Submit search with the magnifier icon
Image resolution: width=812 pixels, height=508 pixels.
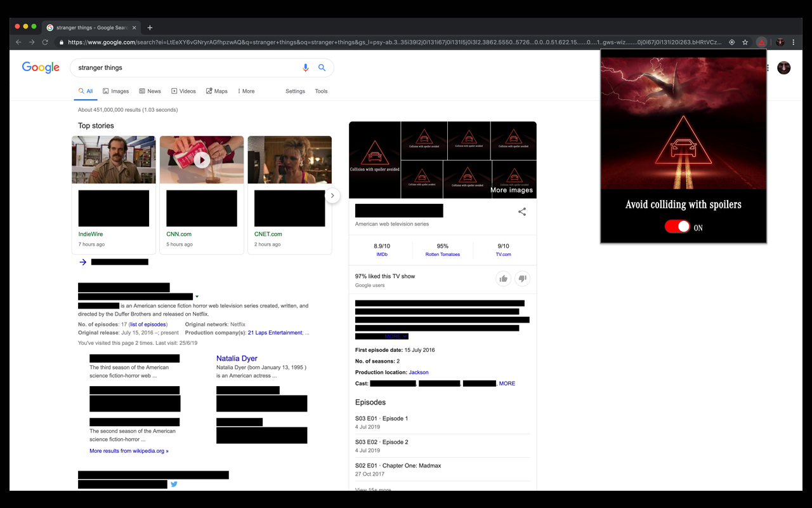pos(322,68)
